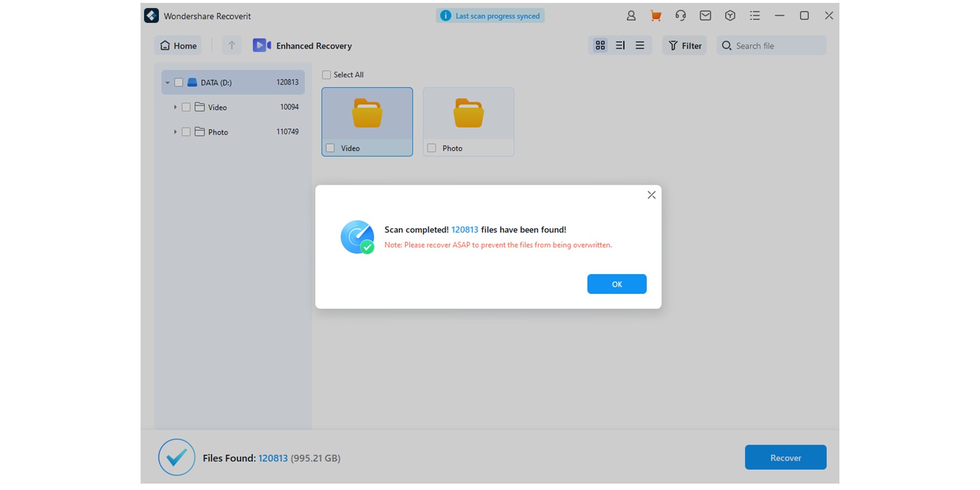
Task: Click the cube icon in title bar
Action: click(x=730, y=16)
